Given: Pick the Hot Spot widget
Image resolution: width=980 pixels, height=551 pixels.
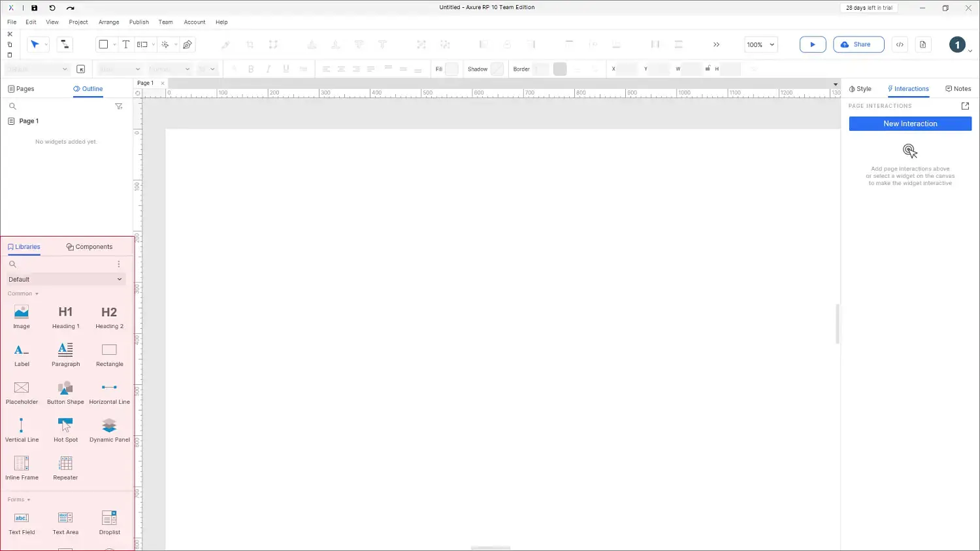Looking at the screenshot, I should (x=65, y=430).
